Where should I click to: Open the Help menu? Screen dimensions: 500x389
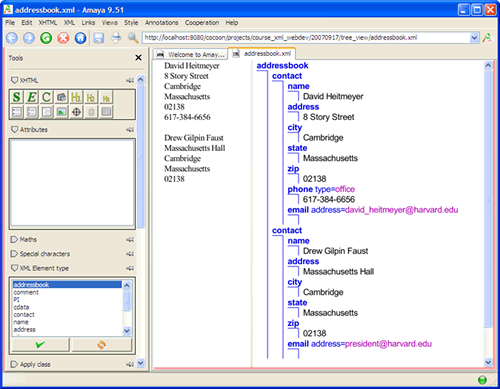tap(232, 23)
